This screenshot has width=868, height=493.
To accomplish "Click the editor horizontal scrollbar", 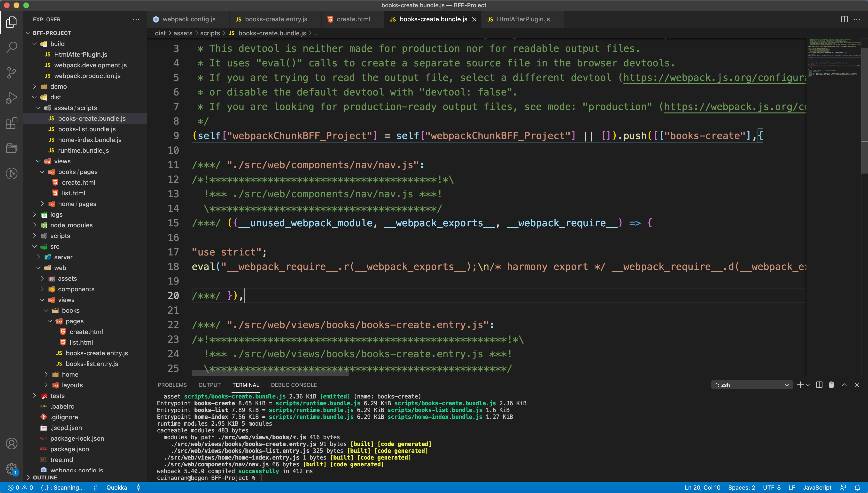I will pos(270,373).
